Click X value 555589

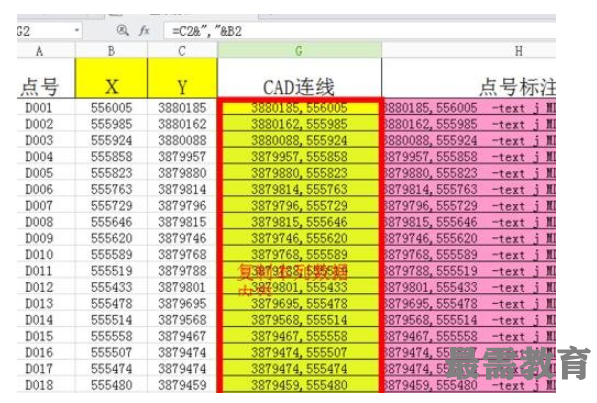pos(111,254)
